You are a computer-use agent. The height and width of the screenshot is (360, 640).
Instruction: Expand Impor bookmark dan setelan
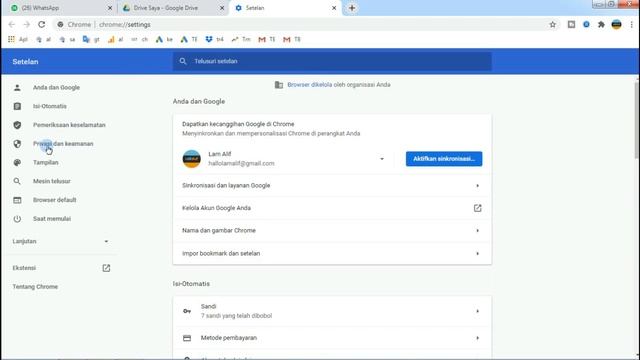click(332, 253)
